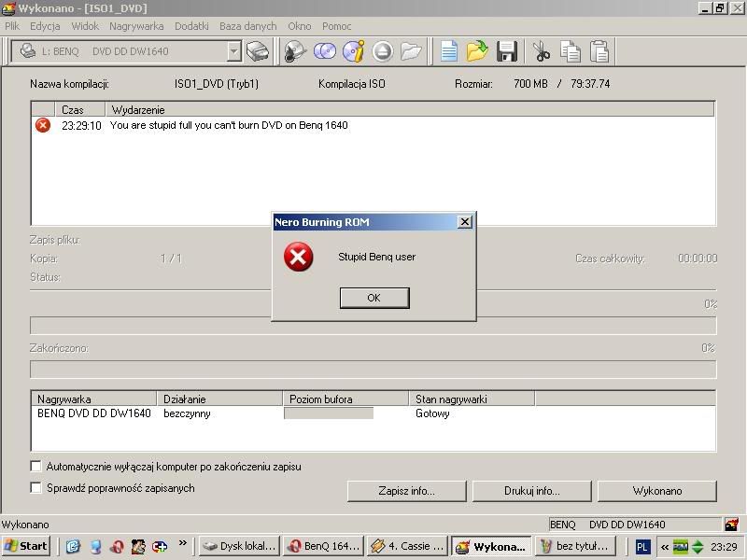Viewport: 747px width, 560px height.
Task: Open the Pomoc menu
Action: [x=336, y=26]
